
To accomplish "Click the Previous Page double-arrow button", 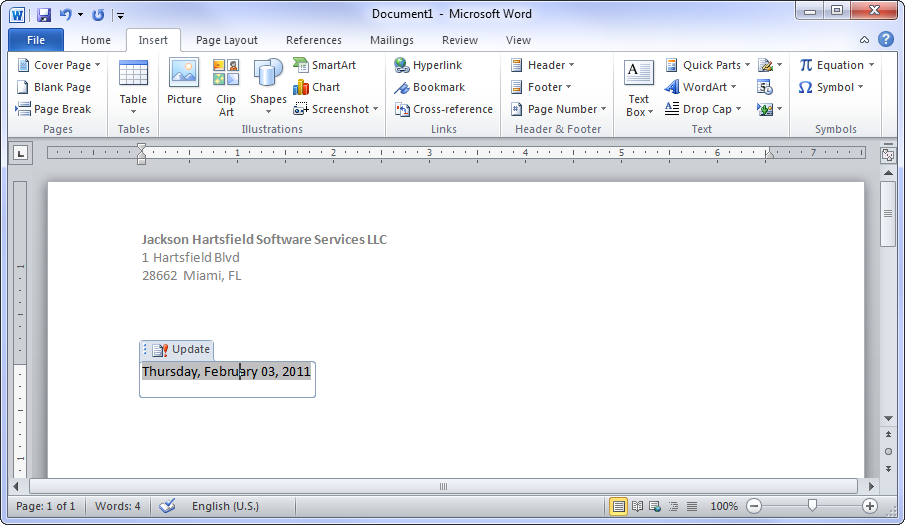I will [888, 434].
